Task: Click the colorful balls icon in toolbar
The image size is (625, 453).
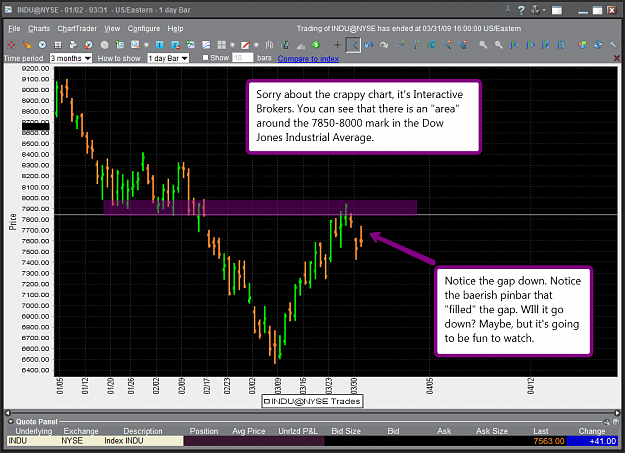Action: [582, 45]
